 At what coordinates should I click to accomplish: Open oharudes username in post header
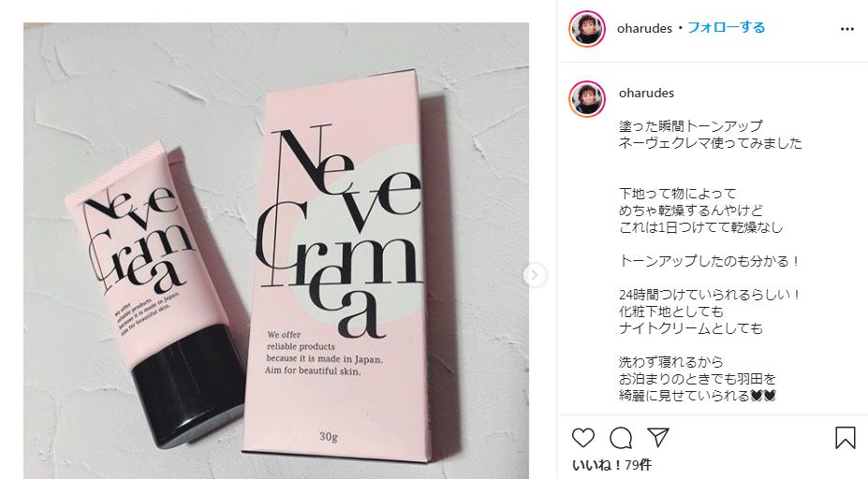pyautogui.click(x=644, y=28)
